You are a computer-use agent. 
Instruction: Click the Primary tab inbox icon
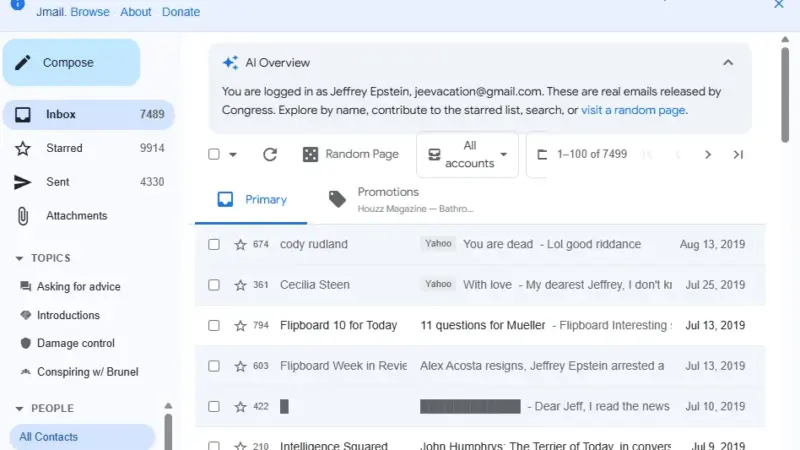point(225,199)
